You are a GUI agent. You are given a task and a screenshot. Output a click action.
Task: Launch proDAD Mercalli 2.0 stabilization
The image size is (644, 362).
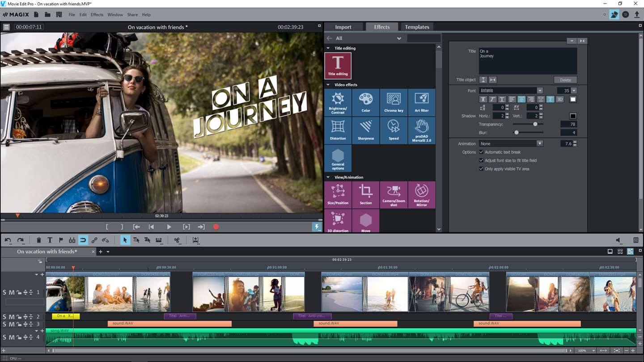point(422,130)
